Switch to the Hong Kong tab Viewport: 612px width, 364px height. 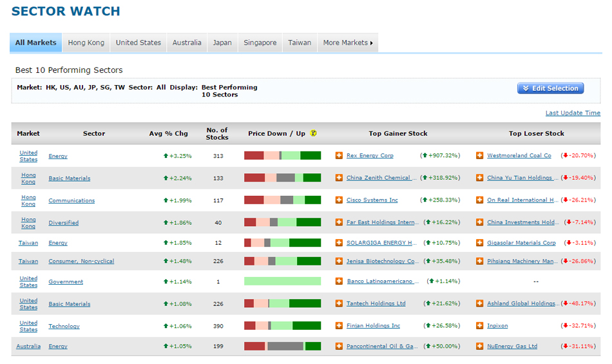(86, 43)
